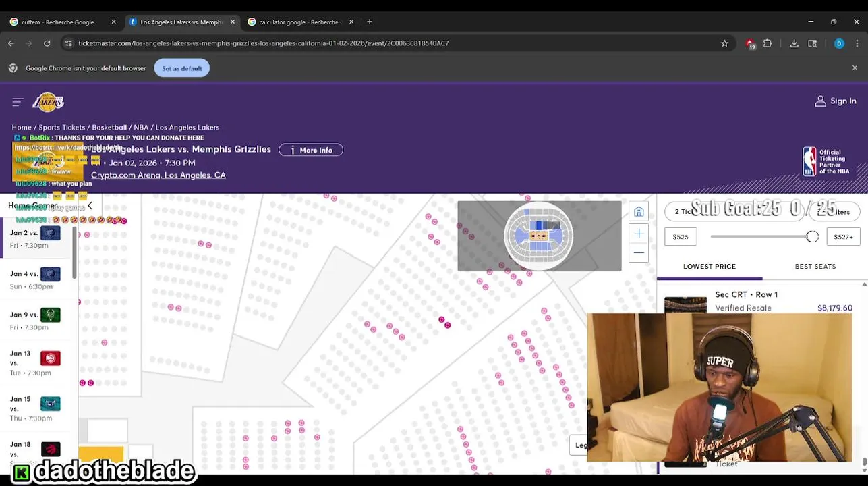Open the Chrome profile avatar

[x=839, y=43]
